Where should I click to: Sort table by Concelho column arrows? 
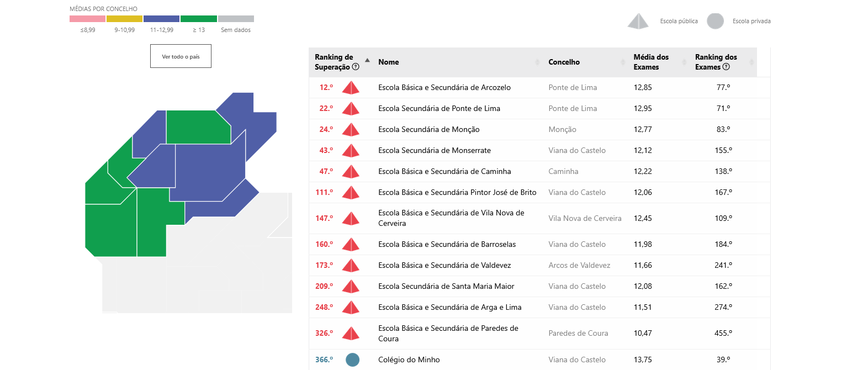click(623, 62)
